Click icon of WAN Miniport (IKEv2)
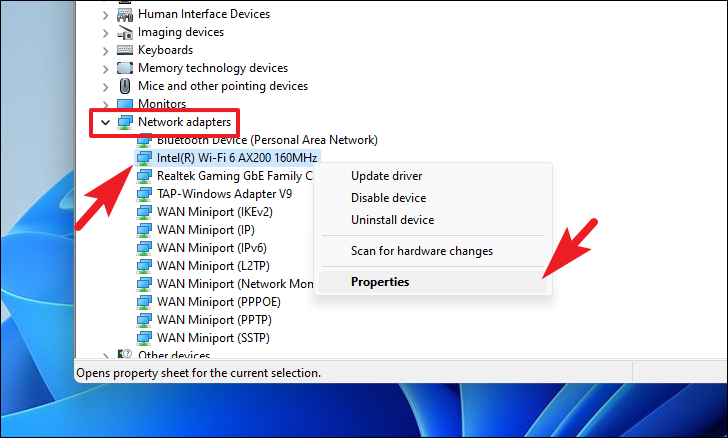The width and height of the screenshot is (728, 438). coord(144,212)
